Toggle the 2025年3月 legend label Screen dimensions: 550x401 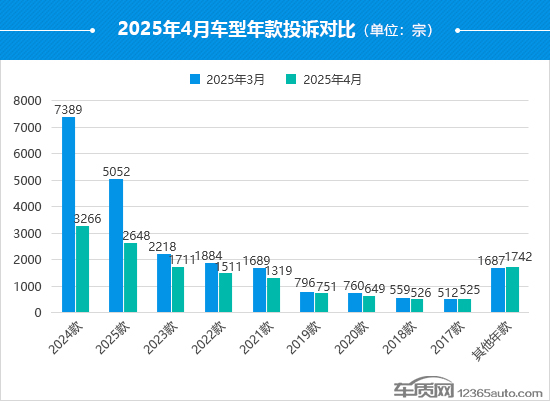click(235, 80)
